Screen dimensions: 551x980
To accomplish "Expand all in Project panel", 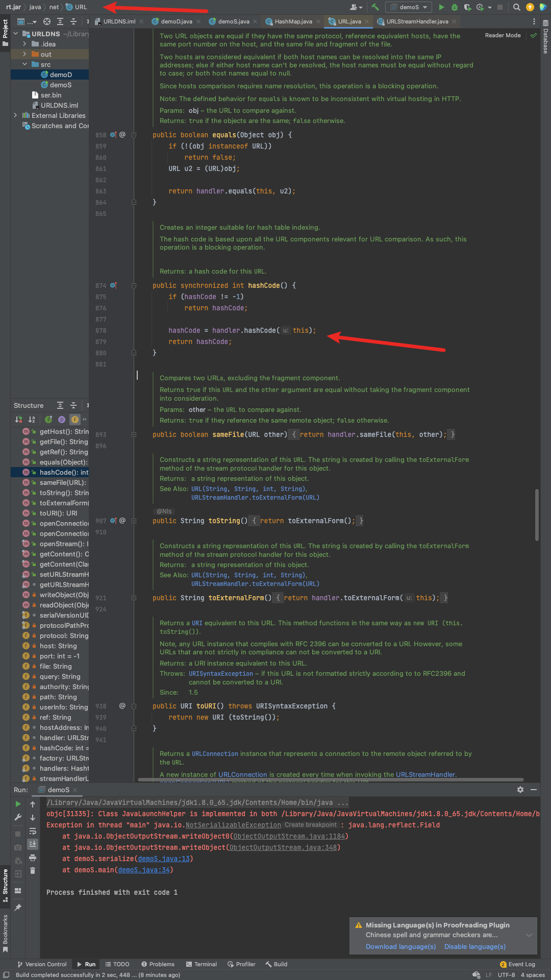I will (60, 21).
